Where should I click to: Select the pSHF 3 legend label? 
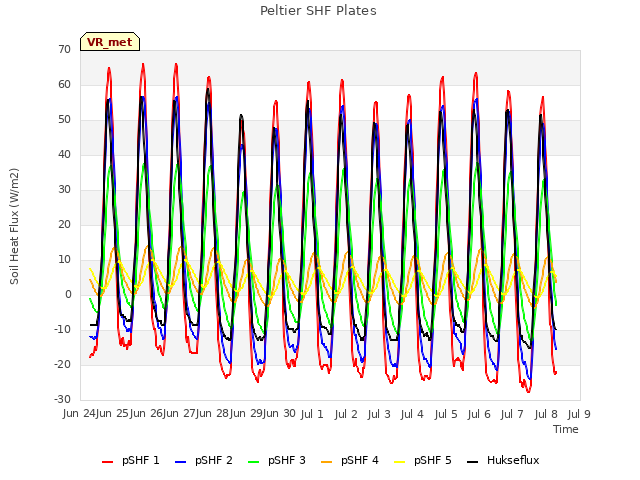click(x=287, y=460)
